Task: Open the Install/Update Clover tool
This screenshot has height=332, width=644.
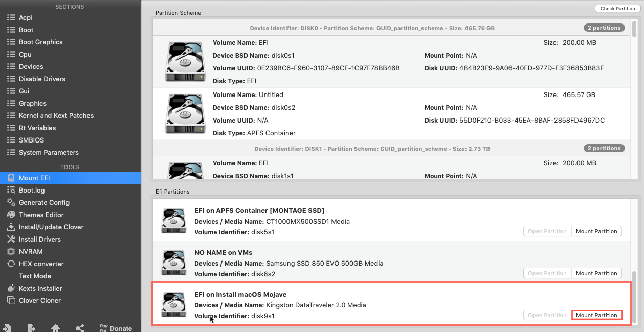Action: (x=70, y=227)
